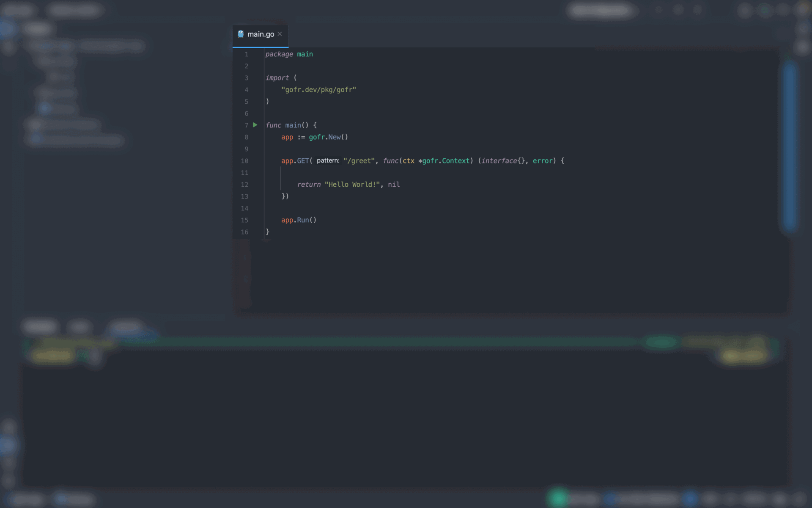
Task: Place cursor on the "/greet" route string
Action: [x=359, y=161]
